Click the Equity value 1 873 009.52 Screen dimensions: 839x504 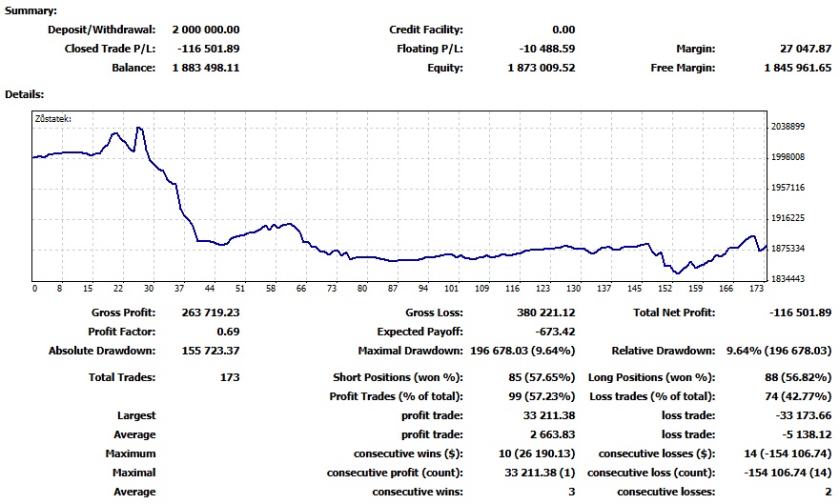click(x=541, y=68)
